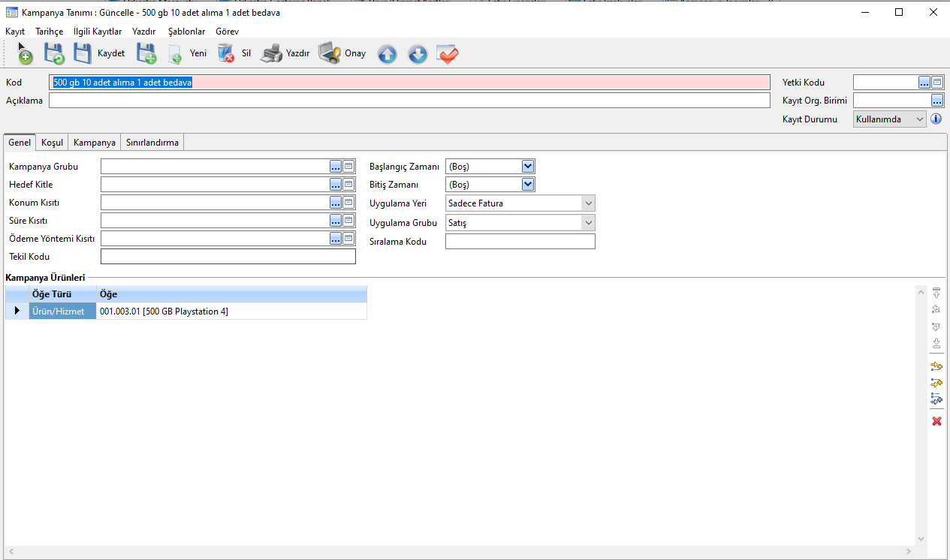Open the Kayıt Durumu dropdown
The image size is (950, 560).
920,119
